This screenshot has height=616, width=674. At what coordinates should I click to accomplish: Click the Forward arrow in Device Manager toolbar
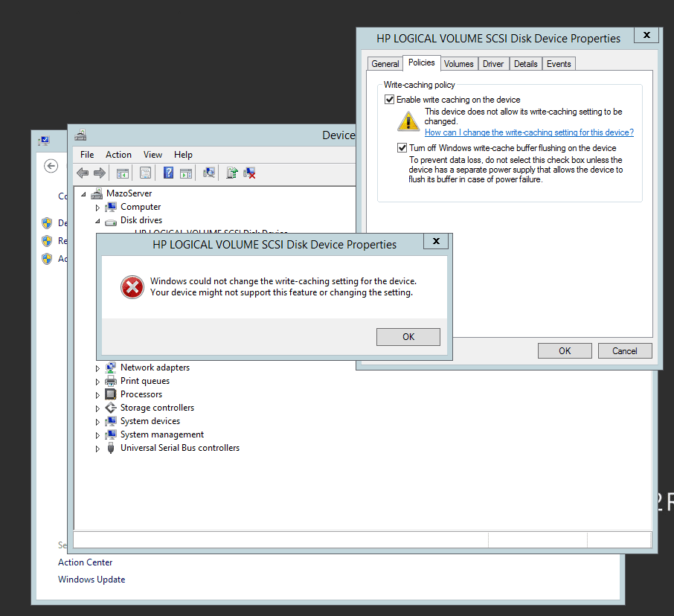[x=99, y=173]
